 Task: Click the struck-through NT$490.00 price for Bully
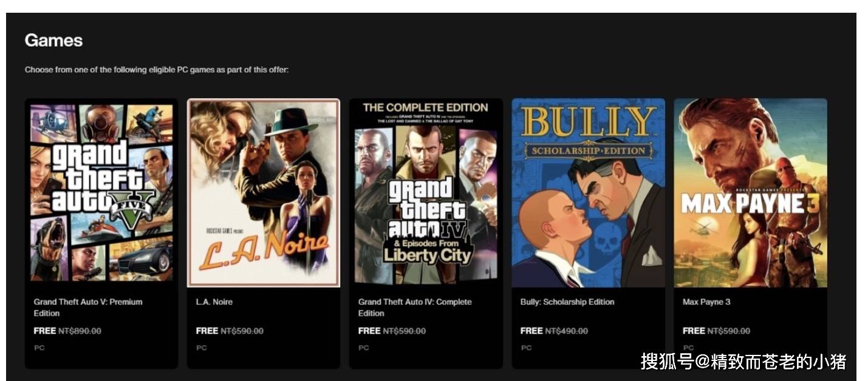pyautogui.click(x=567, y=331)
